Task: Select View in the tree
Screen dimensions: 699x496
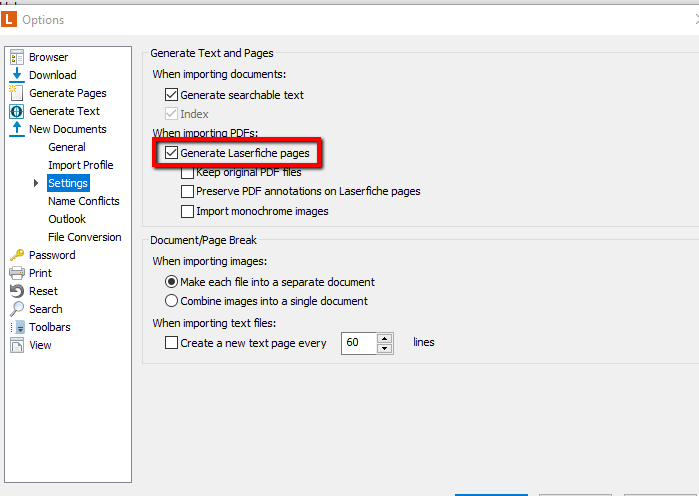Action: [40, 345]
